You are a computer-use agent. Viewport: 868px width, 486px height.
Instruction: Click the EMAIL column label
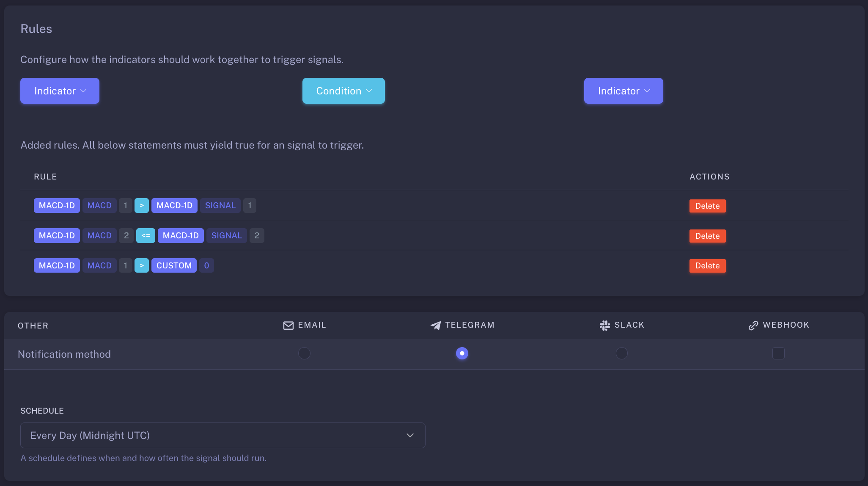[312, 325]
